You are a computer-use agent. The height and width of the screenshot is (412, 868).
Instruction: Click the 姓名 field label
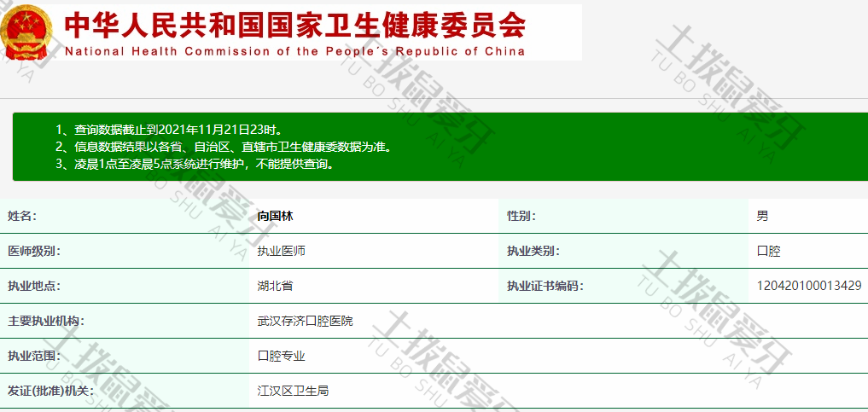pos(22,216)
